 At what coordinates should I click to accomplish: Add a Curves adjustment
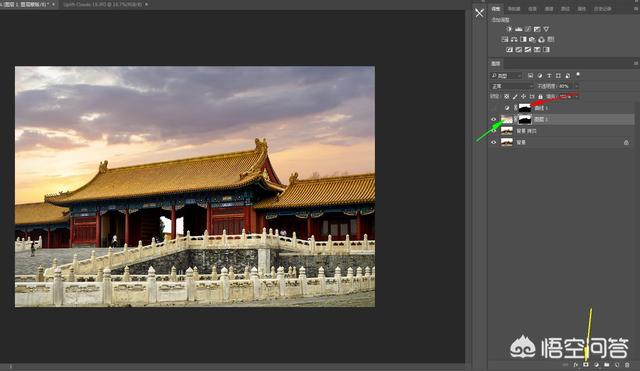tap(528, 29)
